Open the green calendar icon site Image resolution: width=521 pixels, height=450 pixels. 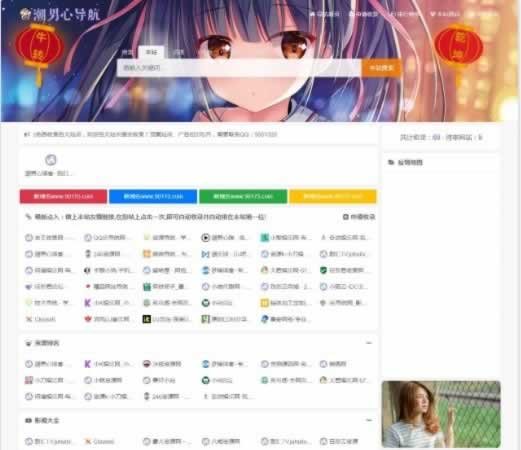[x=167, y=286]
